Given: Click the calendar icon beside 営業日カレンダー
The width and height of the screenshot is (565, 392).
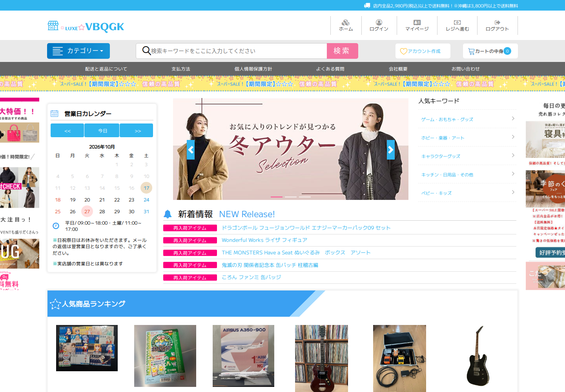Looking at the screenshot, I should point(55,114).
